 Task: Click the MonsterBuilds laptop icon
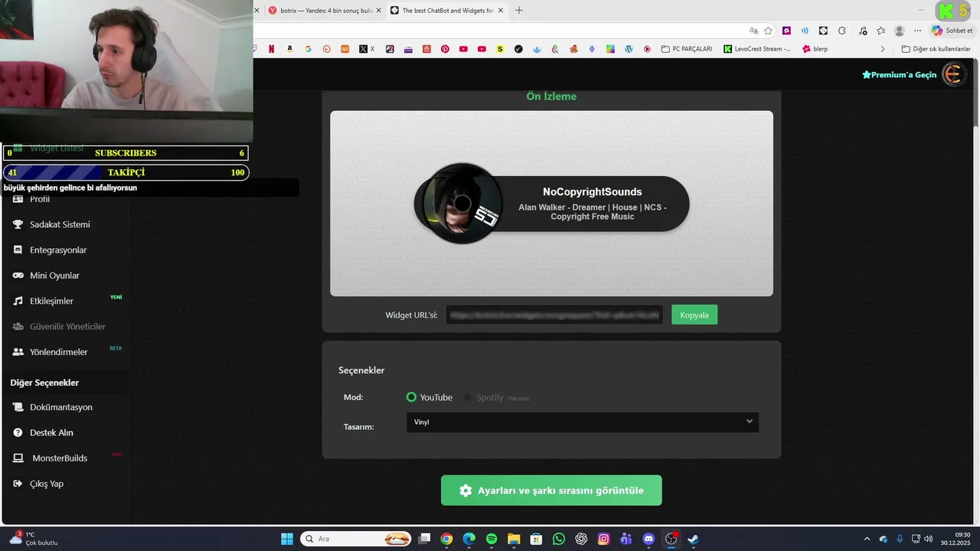point(18,458)
